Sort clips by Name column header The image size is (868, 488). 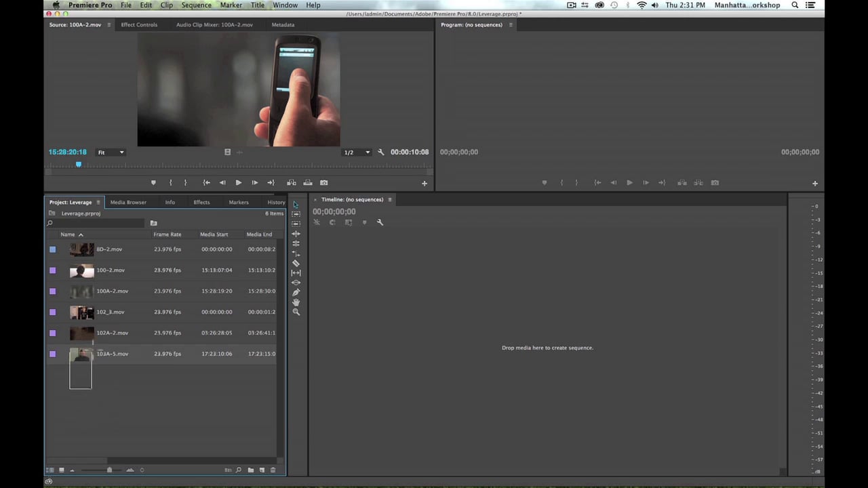[67, 235]
